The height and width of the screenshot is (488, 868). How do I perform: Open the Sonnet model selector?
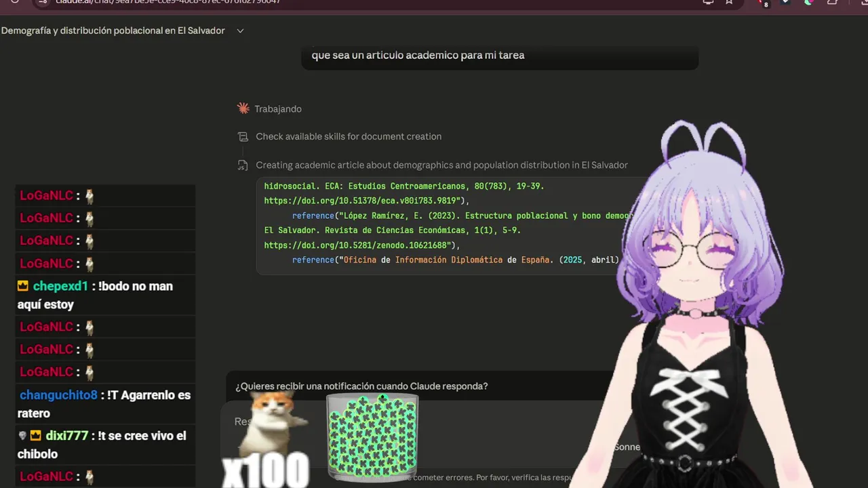point(627,447)
